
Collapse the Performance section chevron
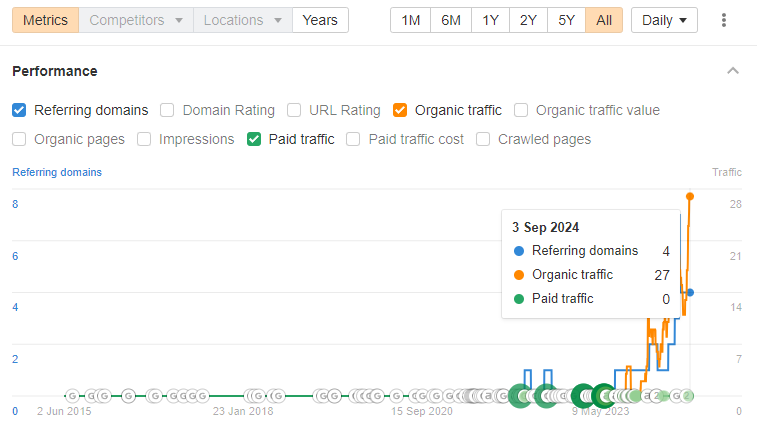[733, 71]
